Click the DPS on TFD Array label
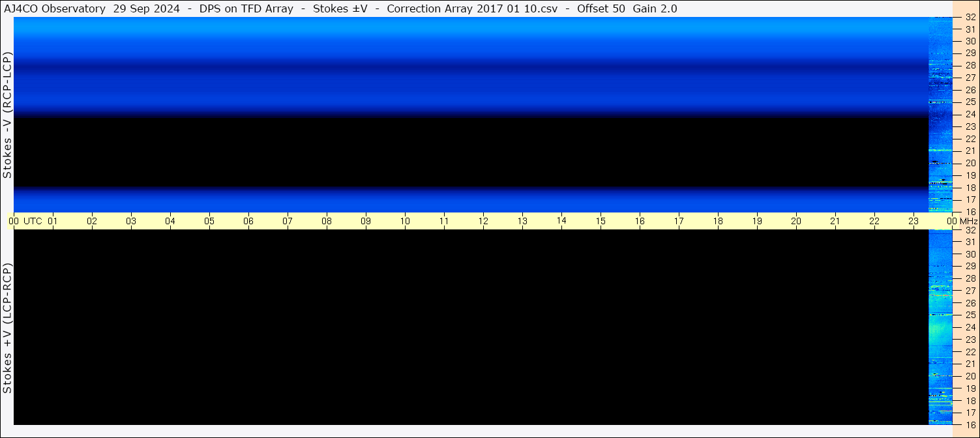980x438 pixels. (x=246, y=8)
